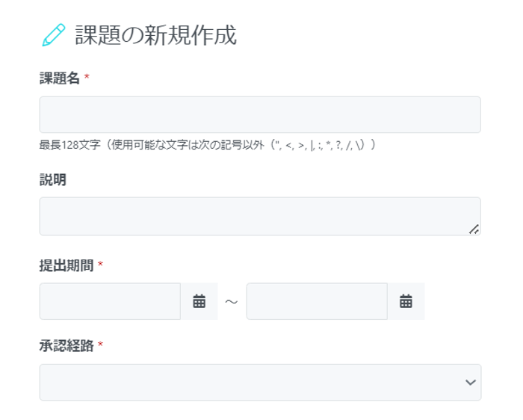The width and height of the screenshot is (523, 420).
Task: Click the 承認経路 field label
Action: 66,345
